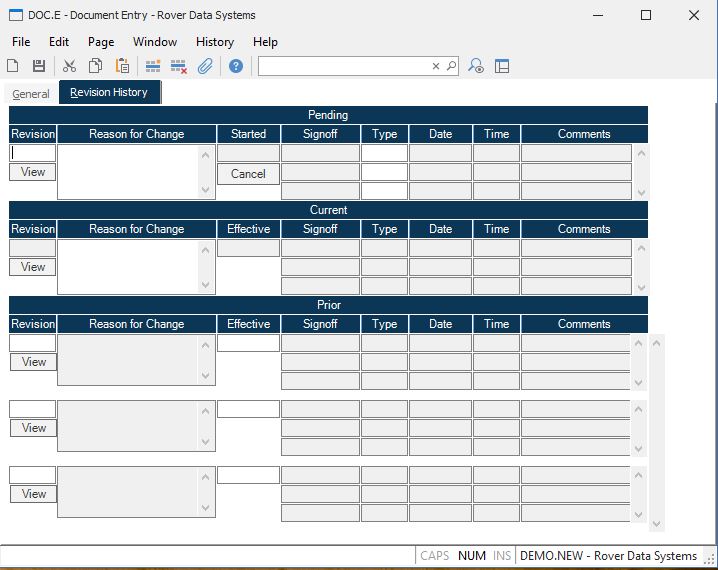
Task: Click the first Pending Type field
Action: coord(384,153)
